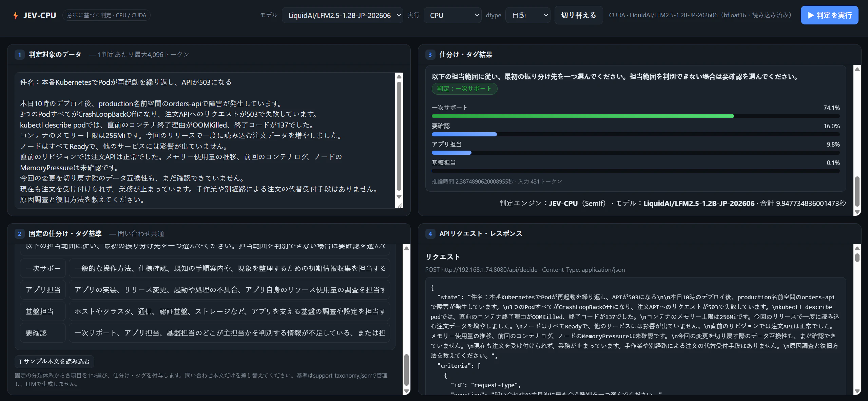This screenshot has width=868, height=401.
Task: Click the アプリ担当 description starting アプリの実装
Action: 229,290
